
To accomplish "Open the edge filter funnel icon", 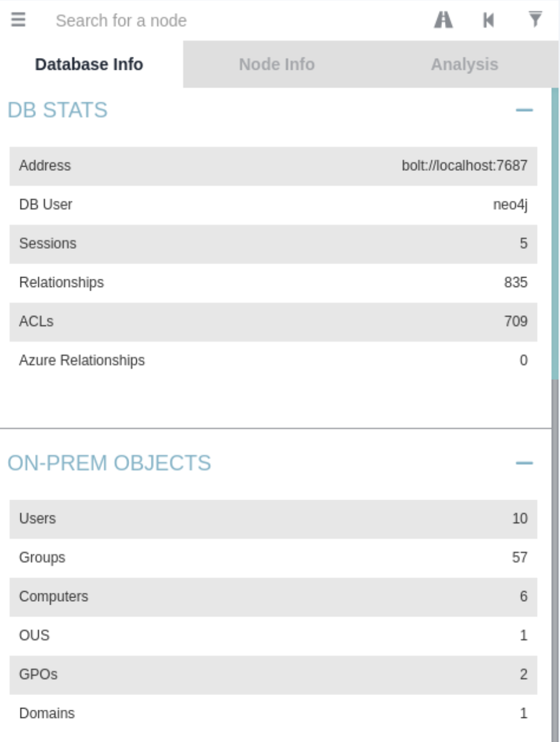I will [535, 19].
